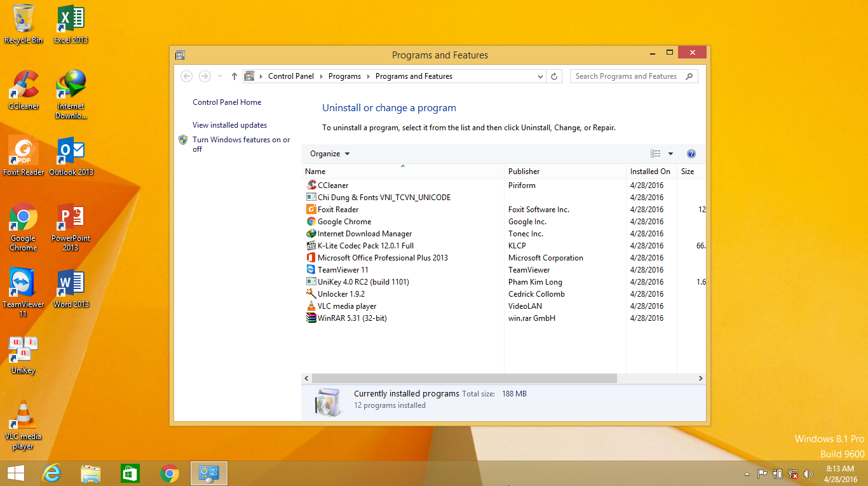Open Google Chrome from the taskbar

(170, 473)
